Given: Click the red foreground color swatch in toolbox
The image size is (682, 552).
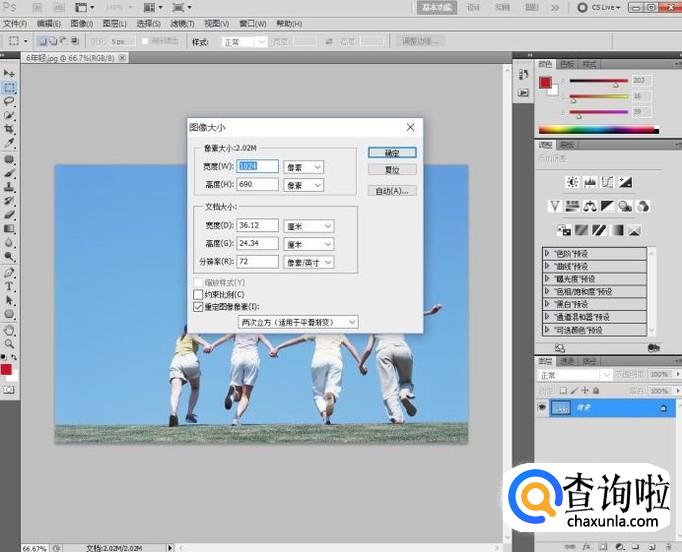Looking at the screenshot, I should coord(6,369).
